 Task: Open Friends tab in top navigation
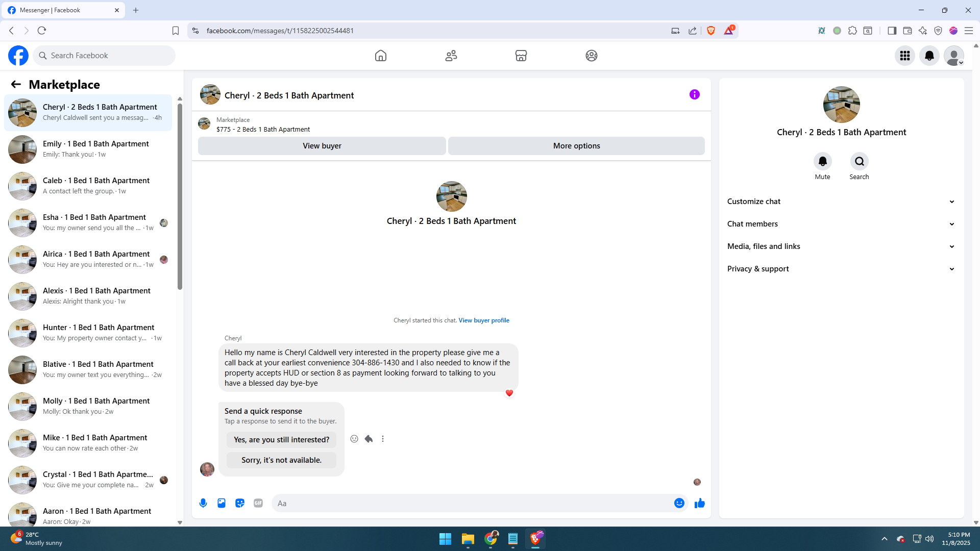coord(451,56)
